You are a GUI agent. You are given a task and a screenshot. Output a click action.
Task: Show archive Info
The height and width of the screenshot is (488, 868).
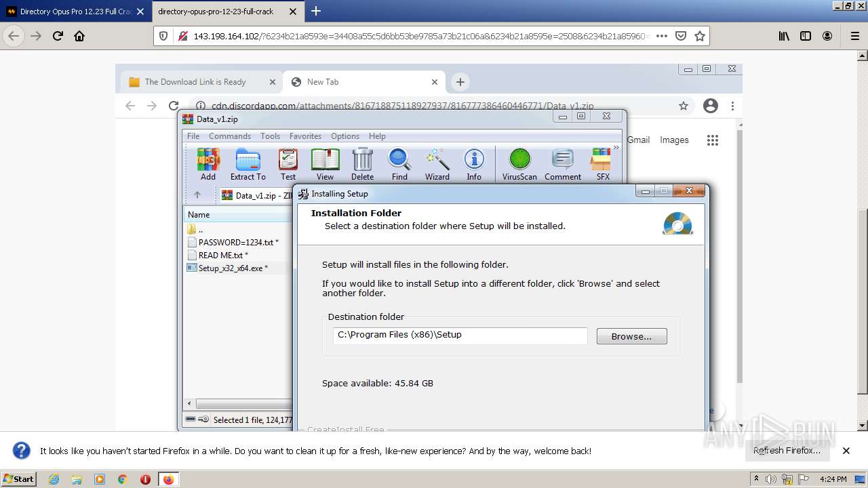(x=474, y=165)
